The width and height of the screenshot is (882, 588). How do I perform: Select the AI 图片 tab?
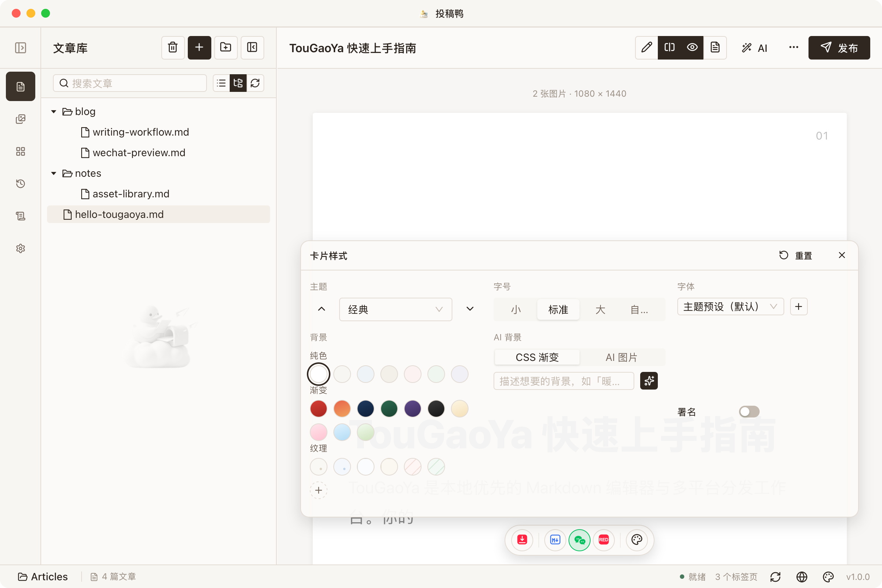tap(621, 357)
